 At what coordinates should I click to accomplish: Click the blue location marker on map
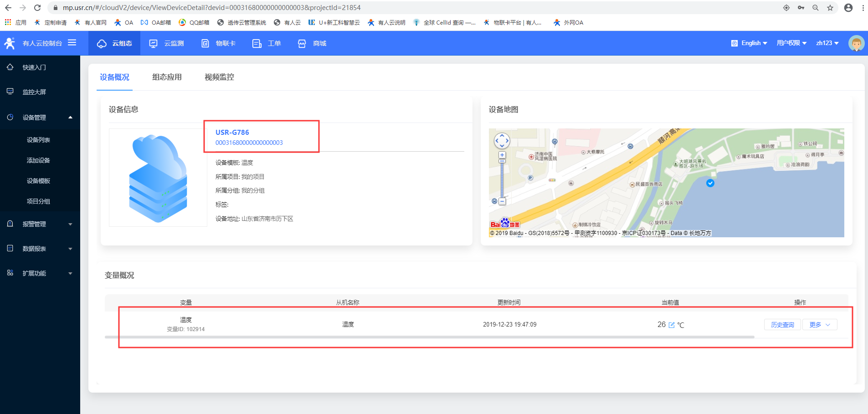point(710,183)
